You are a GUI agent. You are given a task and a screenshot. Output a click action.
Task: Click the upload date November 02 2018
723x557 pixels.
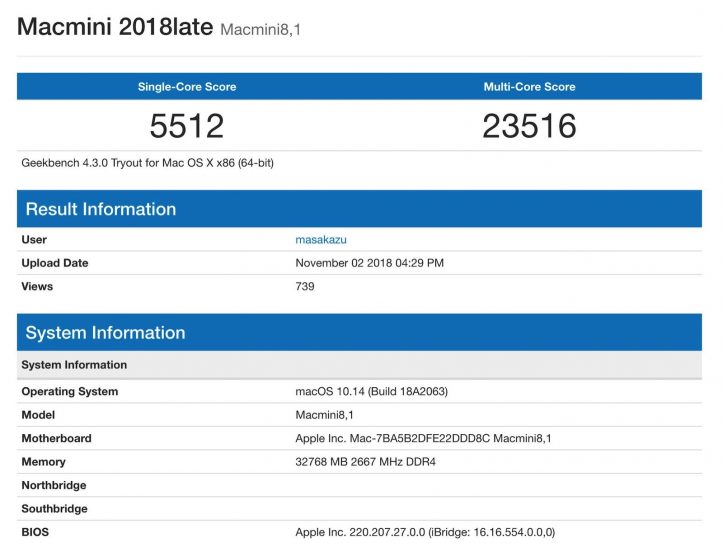[x=369, y=263]
